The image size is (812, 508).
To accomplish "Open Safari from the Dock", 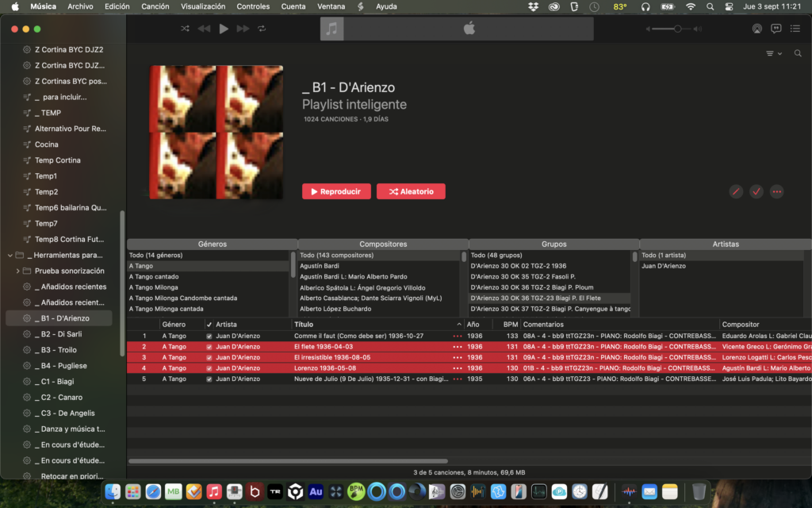I will (x=153, y=491).
